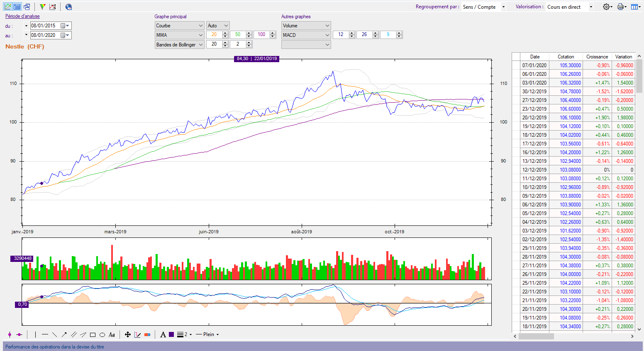The image size is (644, 351).
Task: Toggle the data table view button
Action: click(17, 7)
